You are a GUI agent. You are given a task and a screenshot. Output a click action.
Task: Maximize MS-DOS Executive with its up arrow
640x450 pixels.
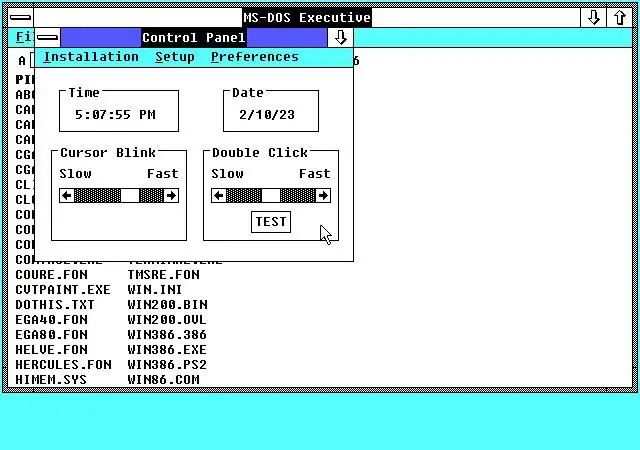620,18
